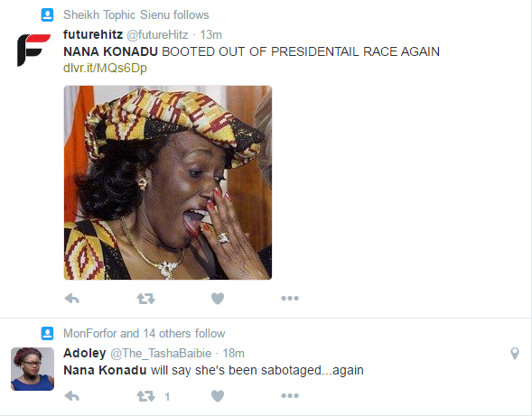Retweet the futurehitz Nana Konadu tweet
The width and height of the screenshot is (532, 416).
(146, 299)
